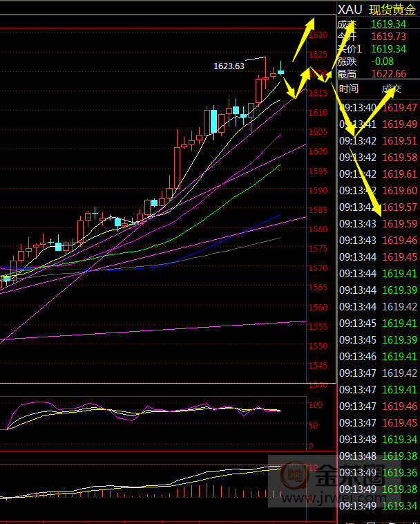This screenshot has height=524, width=420.
Task: Select the latest cyan candlestick on the chart
Action: point(280,71)
